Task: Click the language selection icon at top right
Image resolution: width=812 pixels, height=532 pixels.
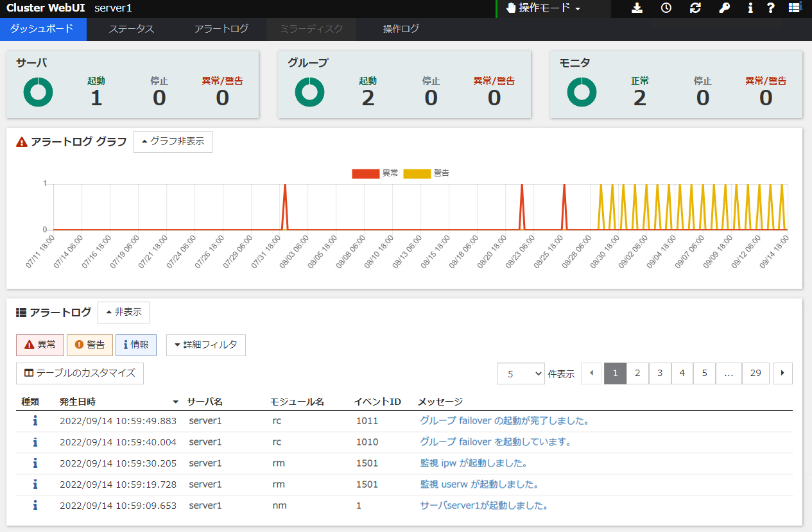Action: [x=795, y=8]
